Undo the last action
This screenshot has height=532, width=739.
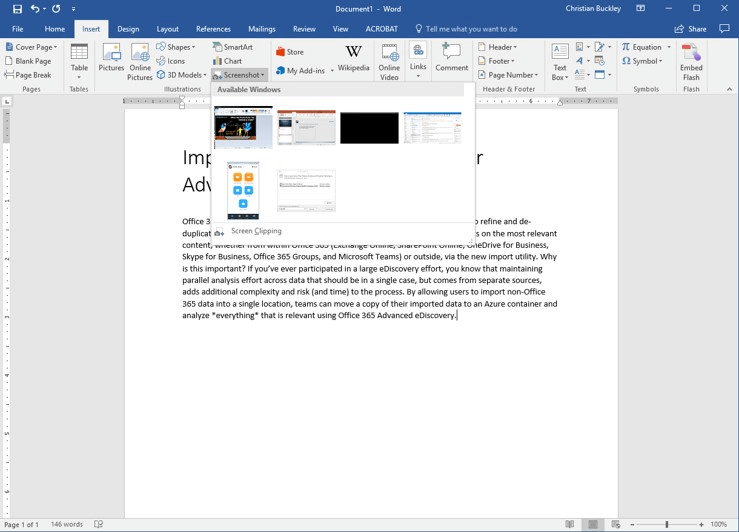35,8
